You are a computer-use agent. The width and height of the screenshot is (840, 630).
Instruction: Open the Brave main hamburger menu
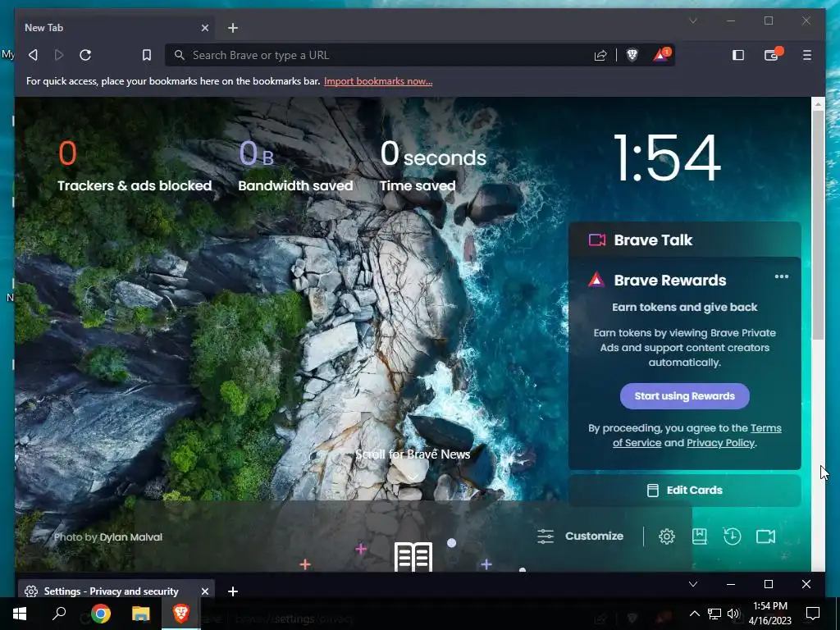(807, 55)
